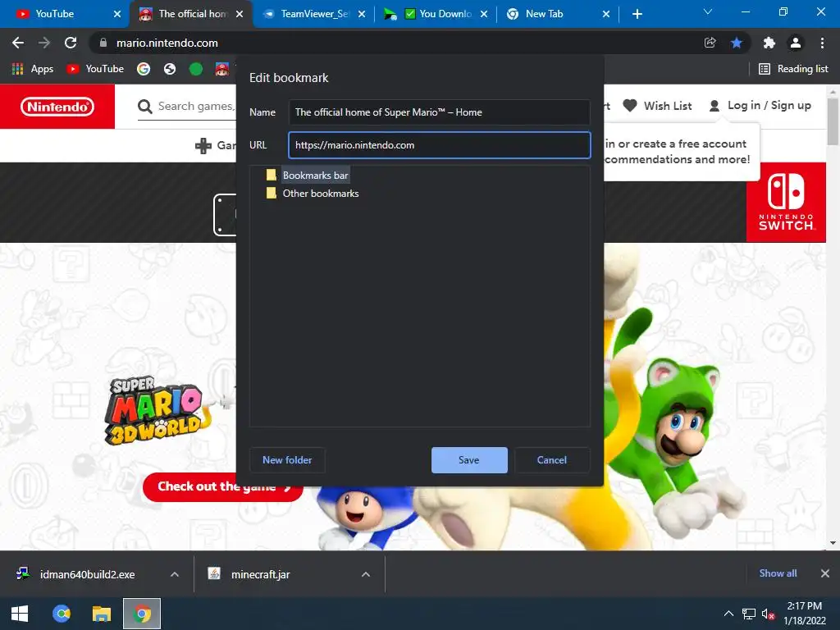
Task: Open the Google bookmark icon
Action: 144,69
